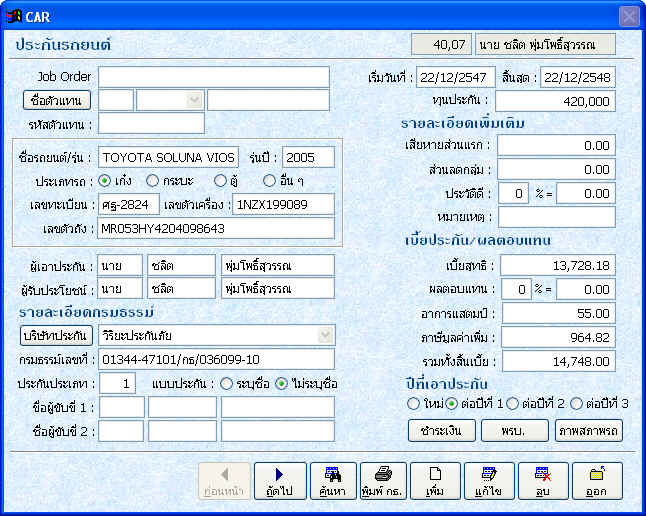The width and height of the screenshot is (646, 516).
Task: Delete the current record (ลบ)
Action: (x=543, y=481)
